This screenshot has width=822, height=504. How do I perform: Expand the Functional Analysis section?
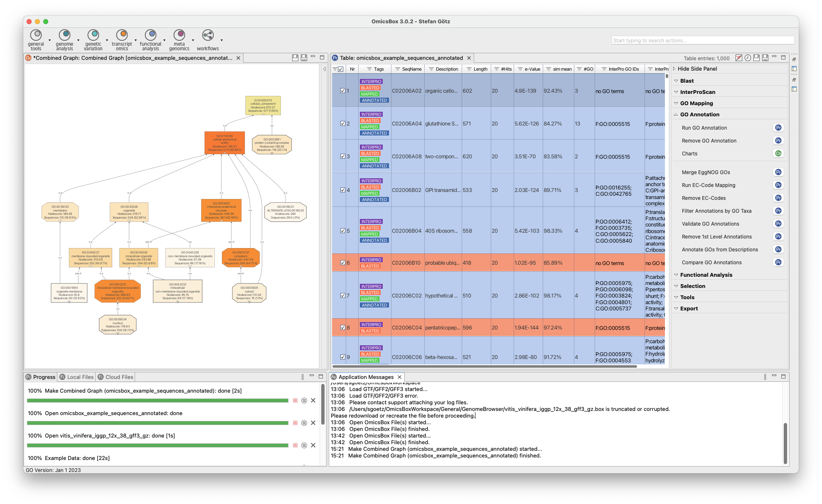(706, 275)
